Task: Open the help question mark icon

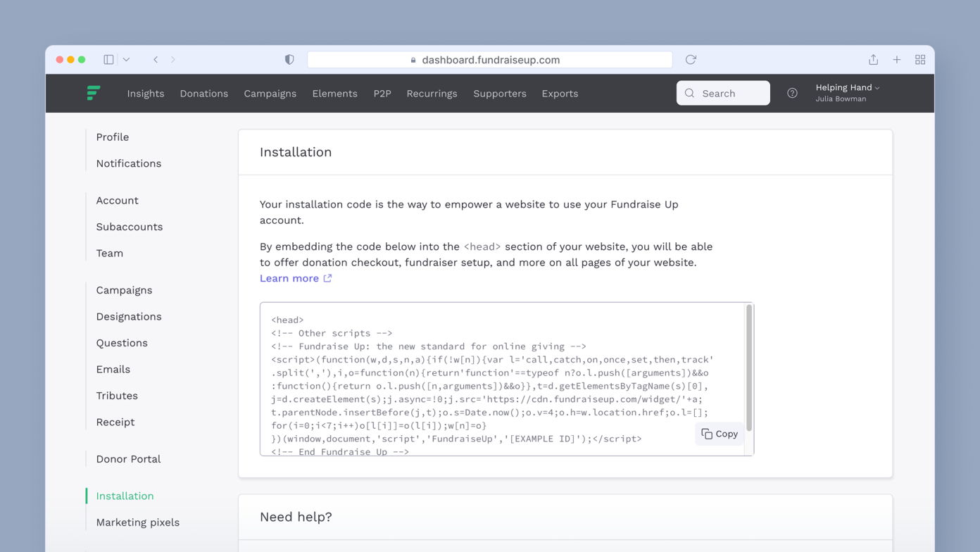Action: coord(792,93)
